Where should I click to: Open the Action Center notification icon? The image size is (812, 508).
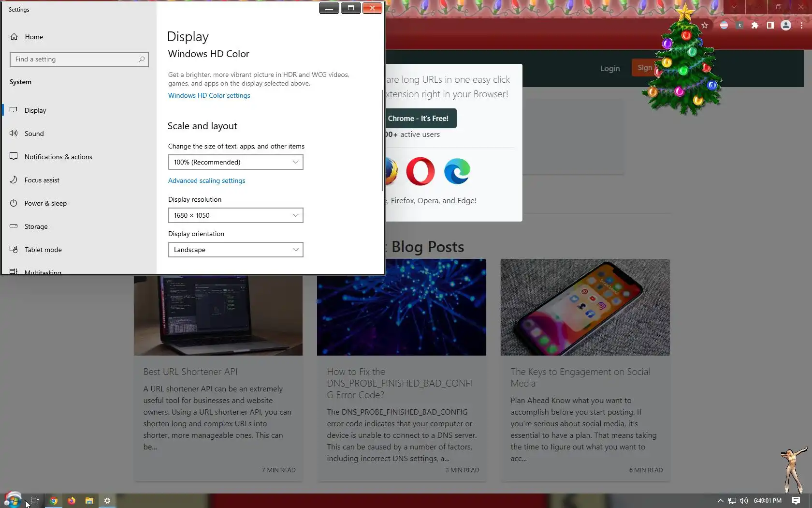tap(796, 501)
